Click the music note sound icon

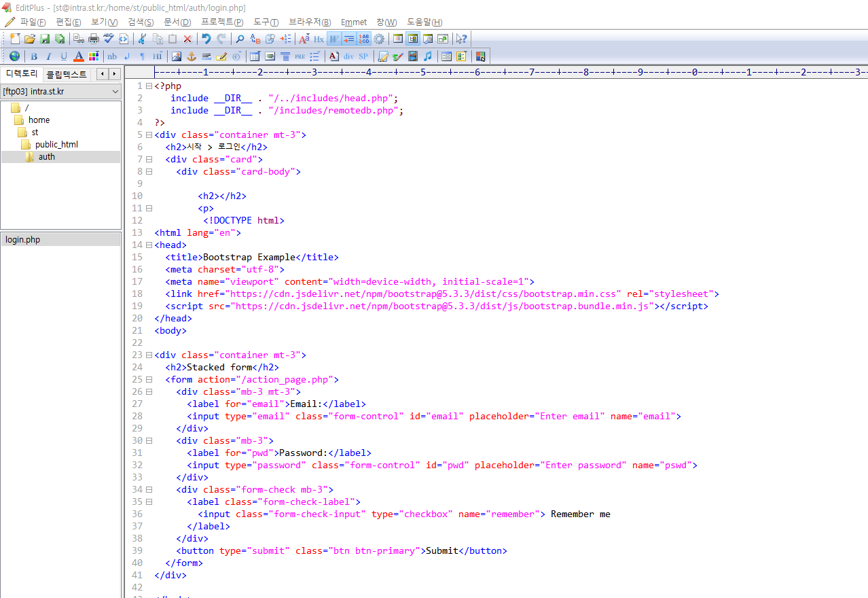(x=427, y=56)
